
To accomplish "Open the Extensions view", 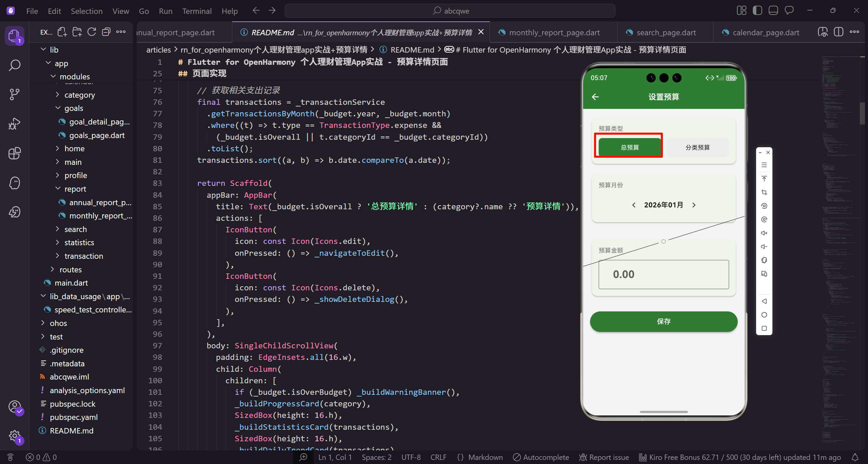I will coord(14,153).
